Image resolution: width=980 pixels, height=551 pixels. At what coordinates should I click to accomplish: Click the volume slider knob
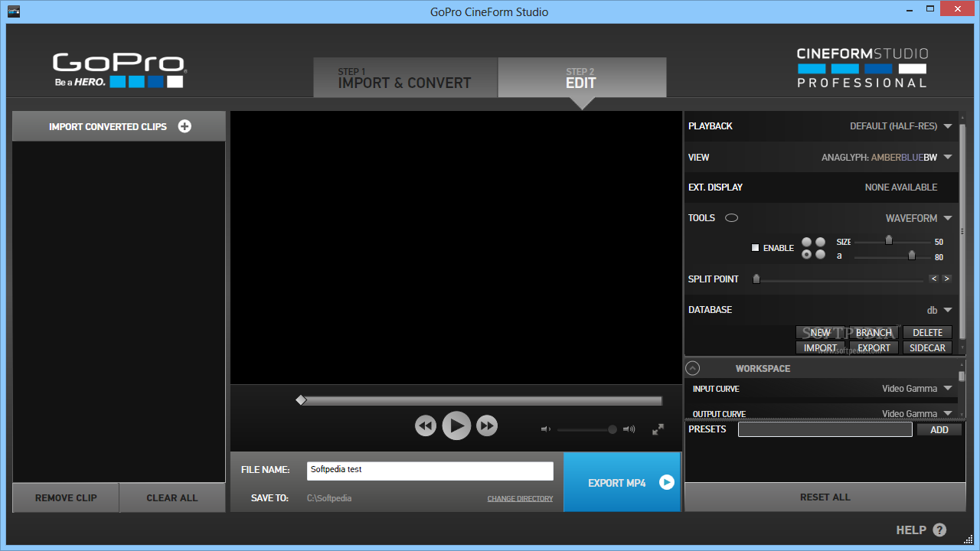click(612, 429)
